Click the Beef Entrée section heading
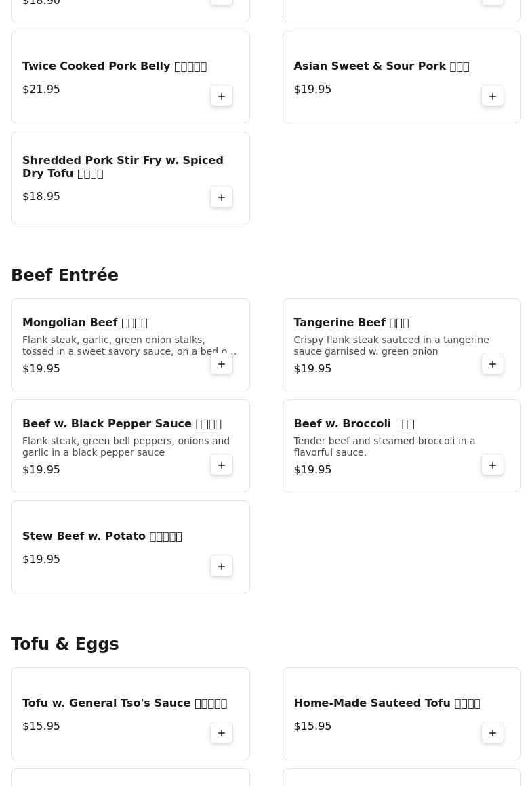Viewport: 532px width, 786px height. [x=64, y=275]
